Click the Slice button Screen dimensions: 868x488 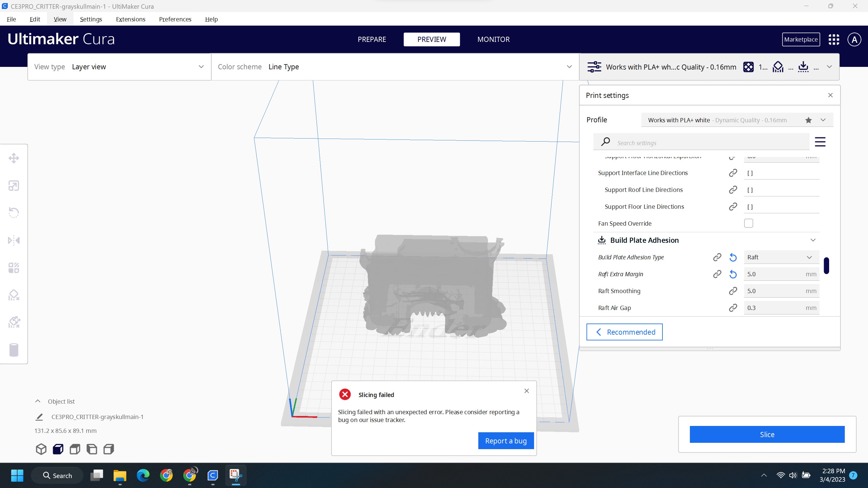[767, 434]
